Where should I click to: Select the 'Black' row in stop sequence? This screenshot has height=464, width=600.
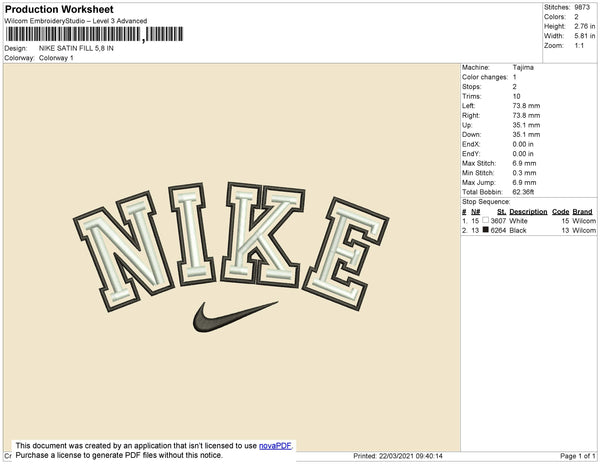pyautogui.click(x=529, y=230)
